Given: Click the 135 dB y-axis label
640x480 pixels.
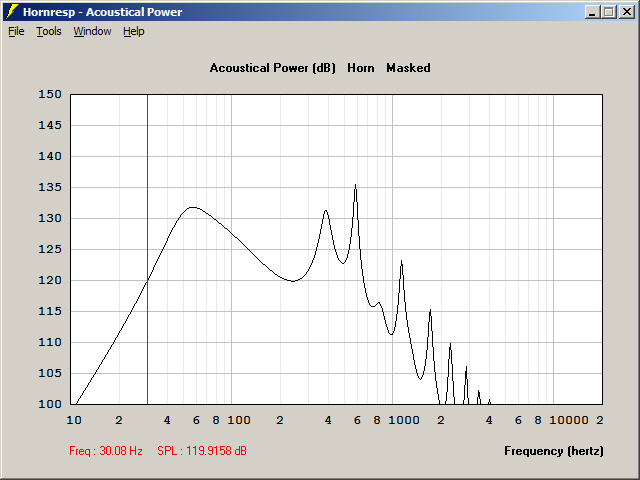Looking at the screenshot, I should click(x=50, y=187).
